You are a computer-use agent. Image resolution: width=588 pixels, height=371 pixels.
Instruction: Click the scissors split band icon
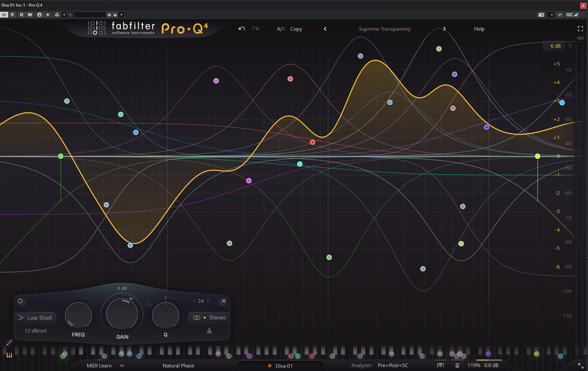tap(209, 331)
